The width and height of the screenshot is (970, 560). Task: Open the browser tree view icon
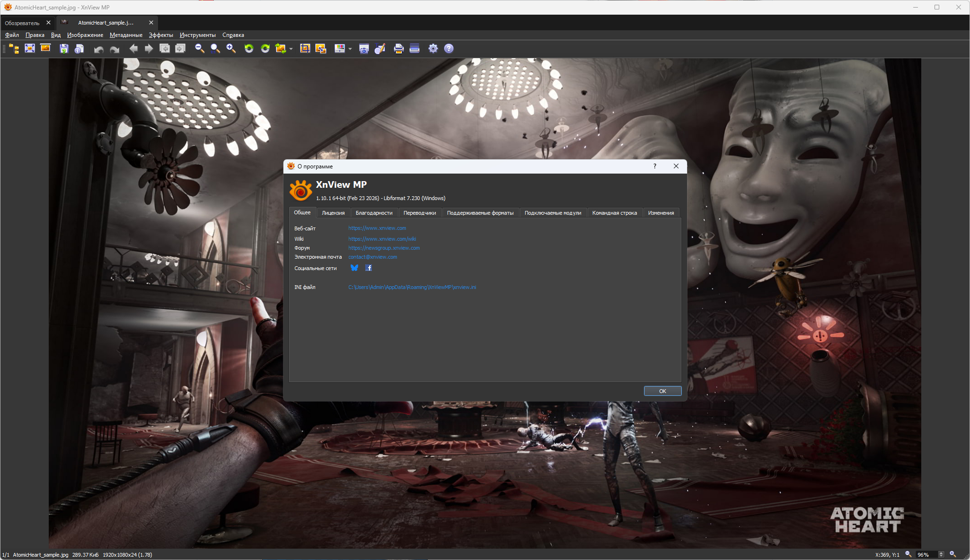click(x=14, y=49)
